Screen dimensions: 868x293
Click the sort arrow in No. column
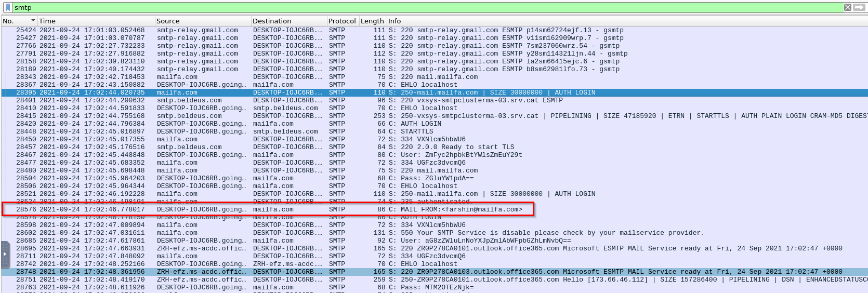(x=33, y=21)
